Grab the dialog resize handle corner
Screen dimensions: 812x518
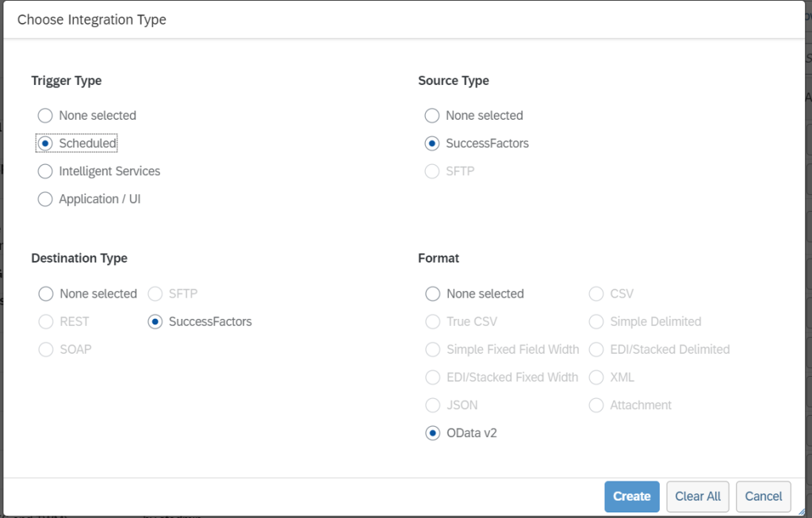[x=802, y=512]
